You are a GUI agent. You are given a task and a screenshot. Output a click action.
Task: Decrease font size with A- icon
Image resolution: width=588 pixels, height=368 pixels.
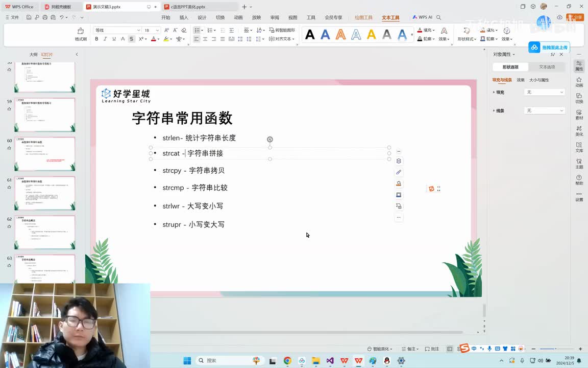[x=175, y=30]
